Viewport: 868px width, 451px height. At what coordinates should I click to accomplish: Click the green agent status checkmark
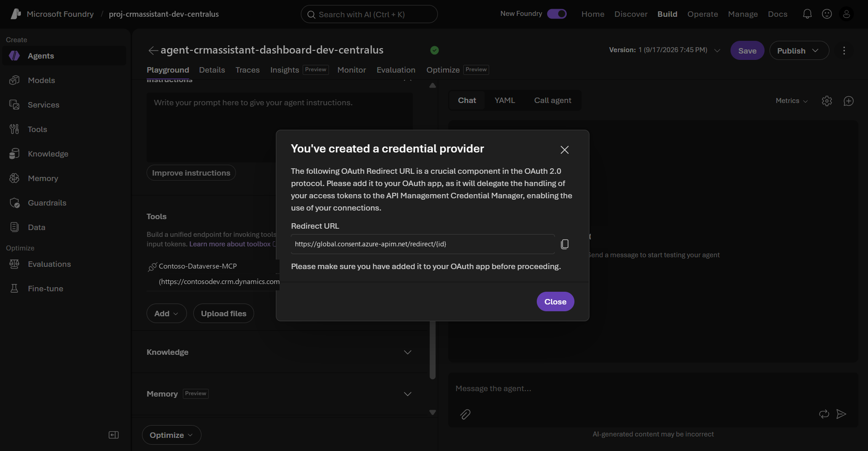tap(435, 50)
